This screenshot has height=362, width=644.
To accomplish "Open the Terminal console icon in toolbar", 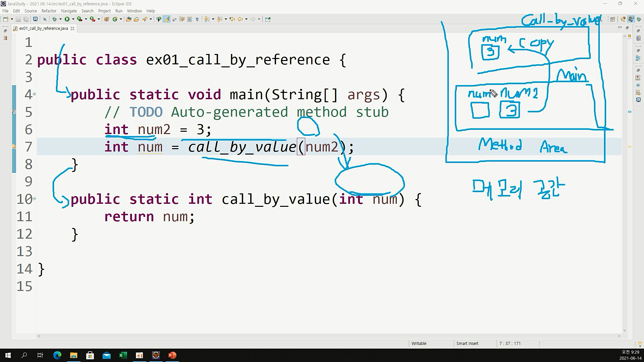I will pyautogui.click(x=35, y=19).
